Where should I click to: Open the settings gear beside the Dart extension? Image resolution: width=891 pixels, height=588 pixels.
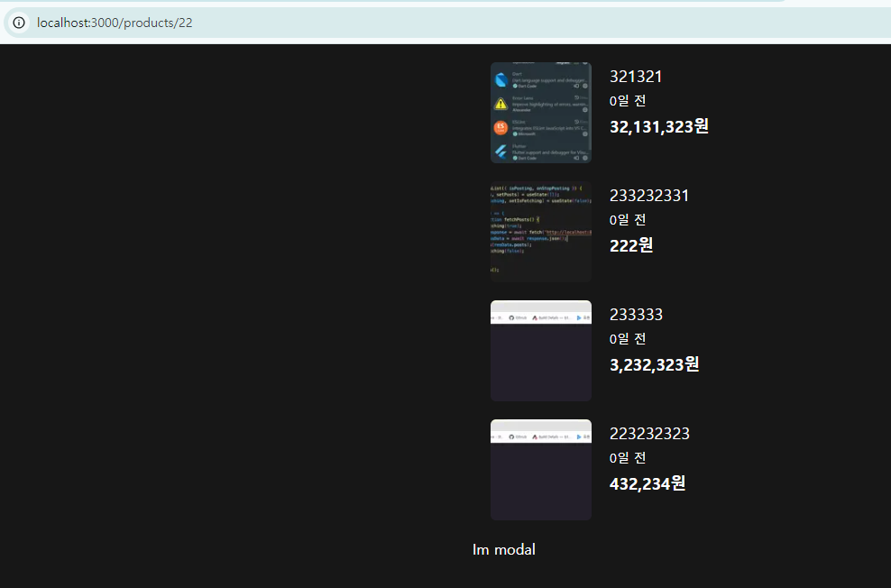tap(584, 85)
